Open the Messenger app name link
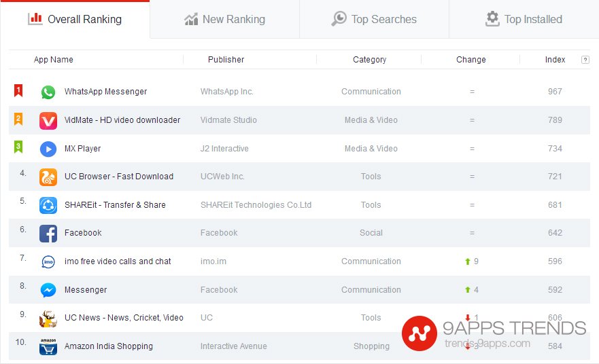 pyautogui.click(x=86, y=290)
